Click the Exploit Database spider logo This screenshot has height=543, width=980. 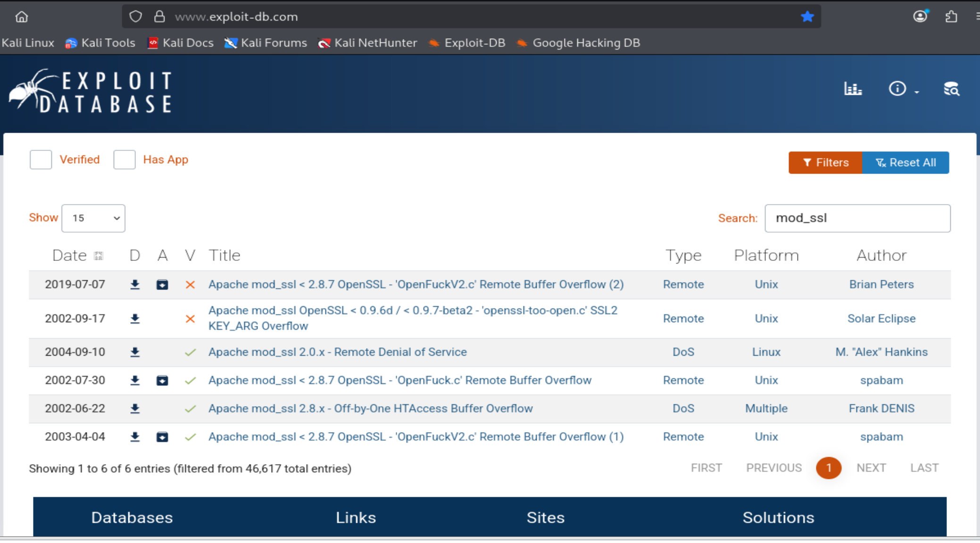[91, 91]
